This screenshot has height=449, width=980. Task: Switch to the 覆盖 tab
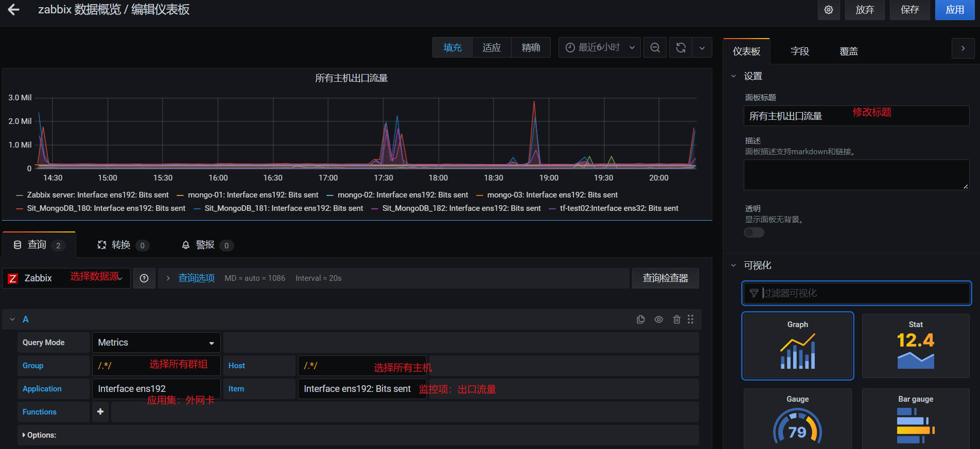click(x=849, y=51)
